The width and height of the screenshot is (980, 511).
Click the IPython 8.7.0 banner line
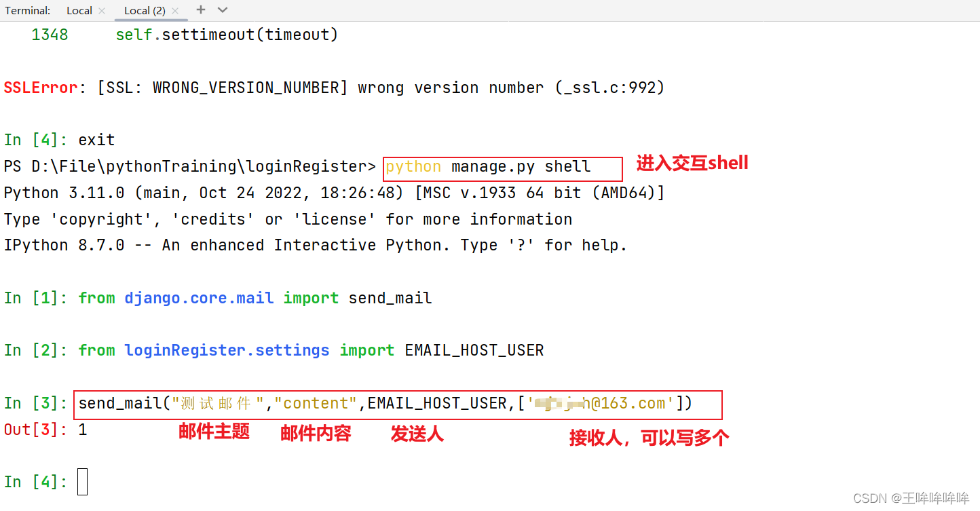click(316, 245)
